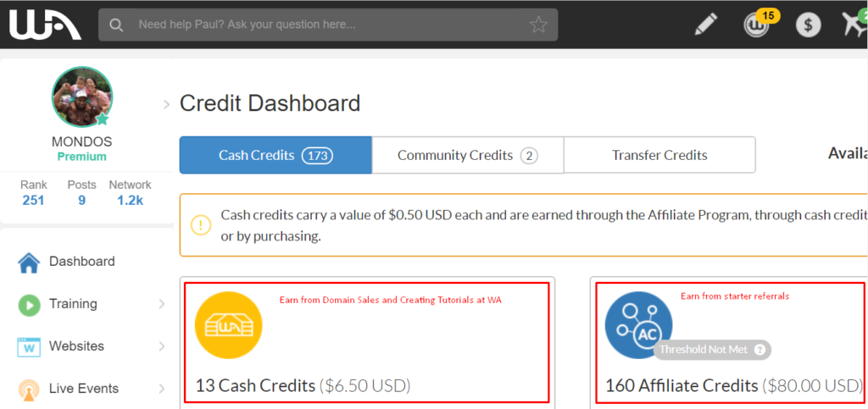Image resolution: width=868 pixels, height=409 pixels.
Task: Click the Premium membership label
Action: pyautogui.click(x=82, y=157)
